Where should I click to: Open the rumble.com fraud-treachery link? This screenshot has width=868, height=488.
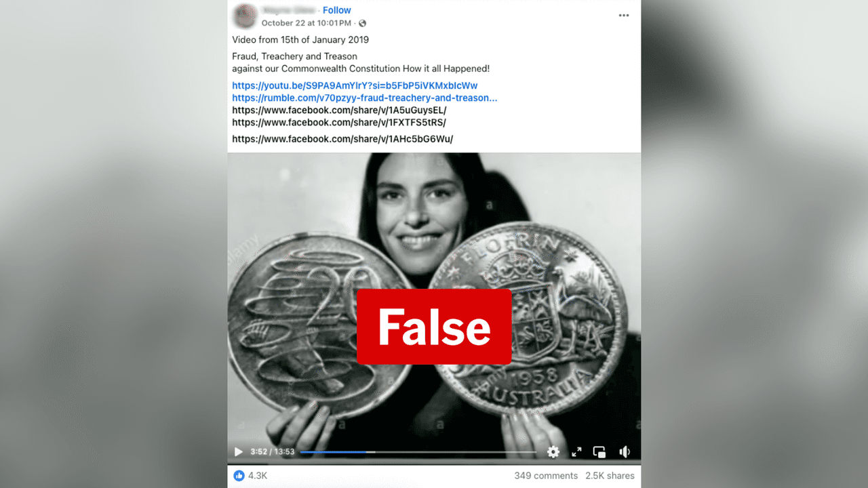pyautogui.click(x=364, y=98)
